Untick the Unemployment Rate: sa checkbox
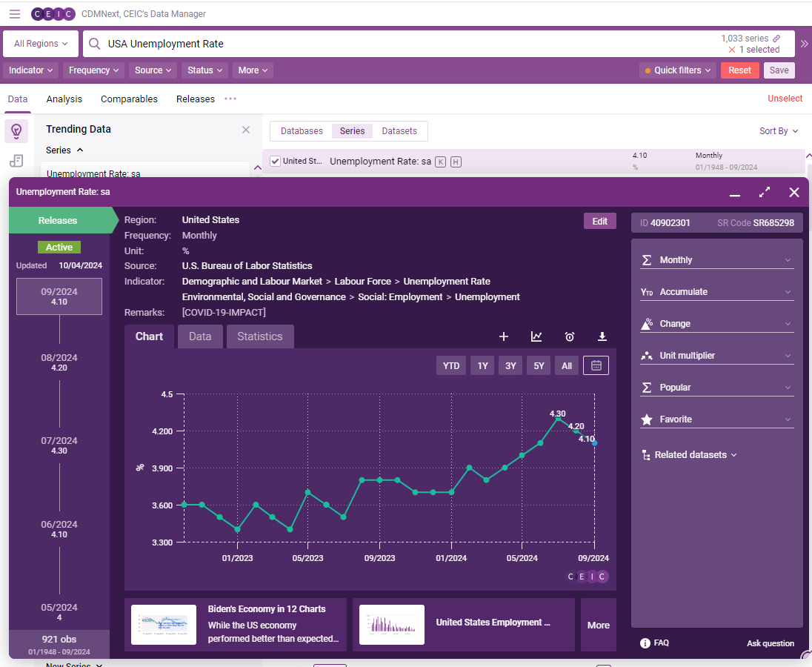Image resolution: width=812 pixels, height=667 pixels. click(x=276, y=162)
